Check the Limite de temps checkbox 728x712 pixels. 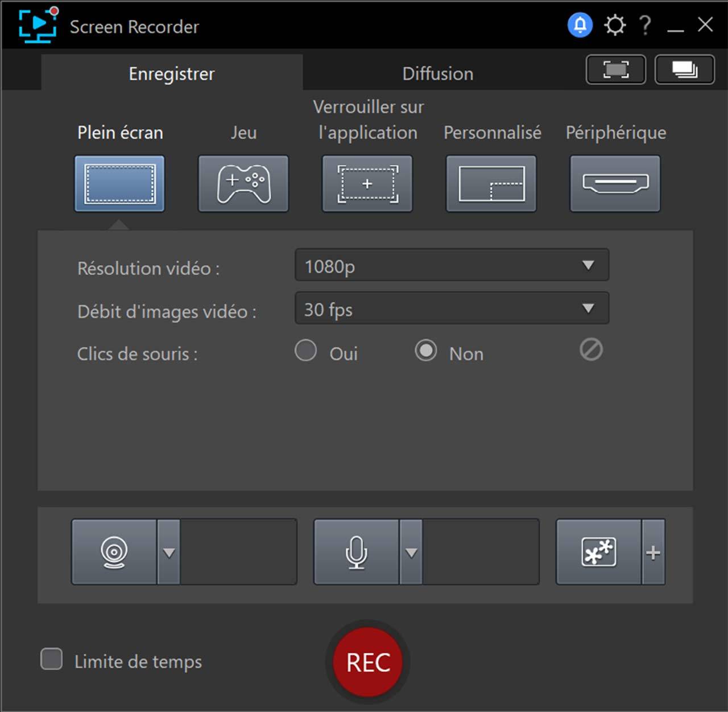pyautogui.click(x=52, y=660)
